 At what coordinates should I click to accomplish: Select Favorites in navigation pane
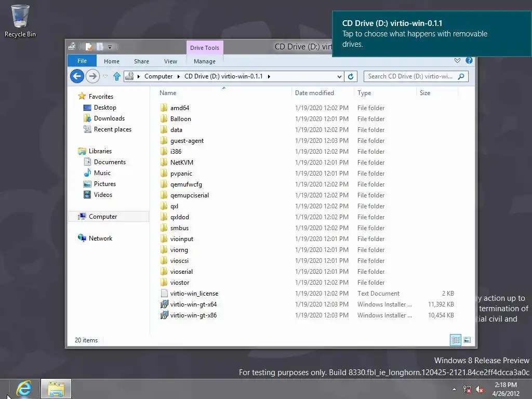tap(101, 96)
